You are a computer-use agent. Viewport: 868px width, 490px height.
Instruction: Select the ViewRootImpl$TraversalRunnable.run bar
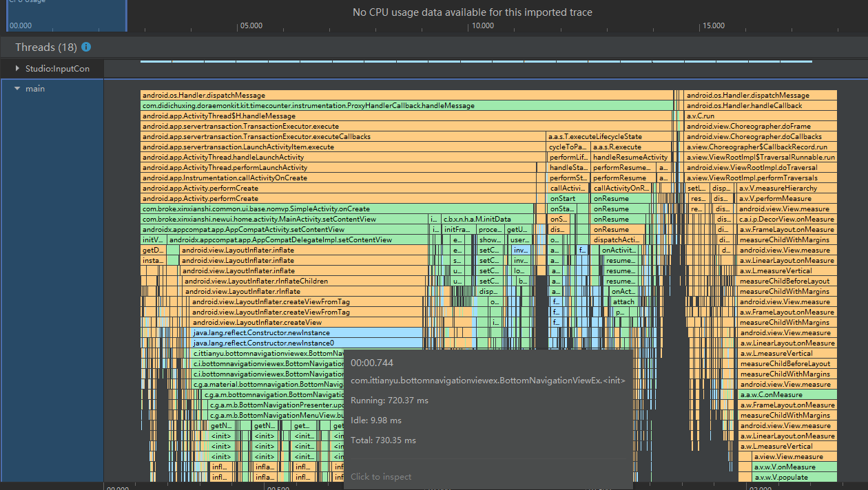761,158
